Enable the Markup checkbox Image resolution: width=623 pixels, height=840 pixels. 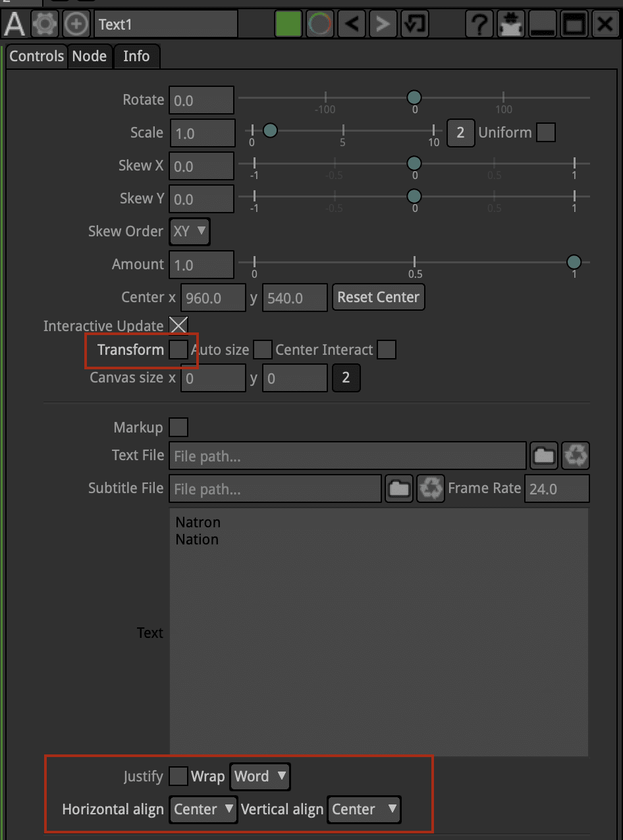click(178, 427)
